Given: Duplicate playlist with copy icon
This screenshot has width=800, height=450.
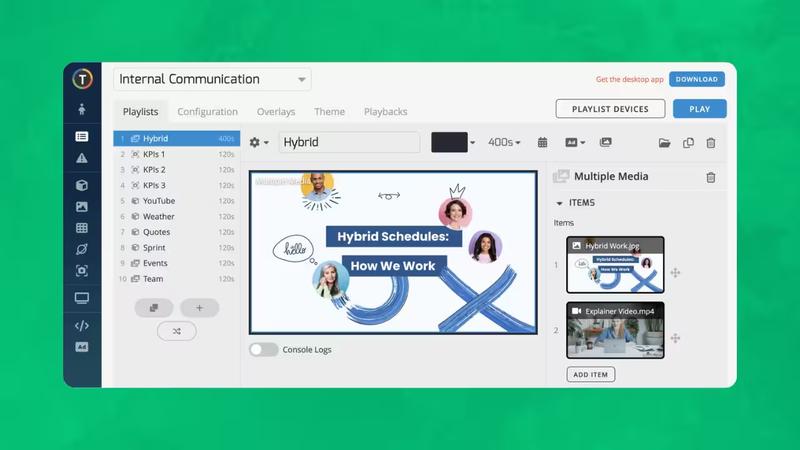Looking at the screenshot, I should 688,143.
